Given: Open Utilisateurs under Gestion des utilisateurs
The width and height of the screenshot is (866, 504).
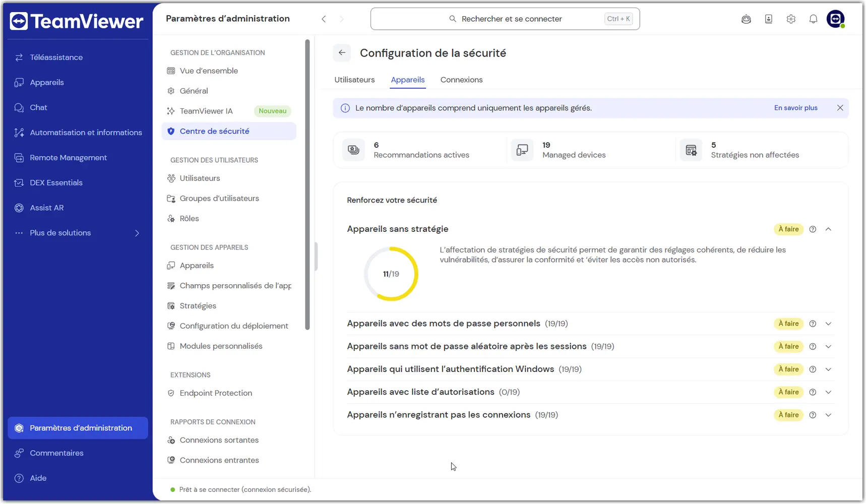Looking at the screenshot, I should point(229,178).
